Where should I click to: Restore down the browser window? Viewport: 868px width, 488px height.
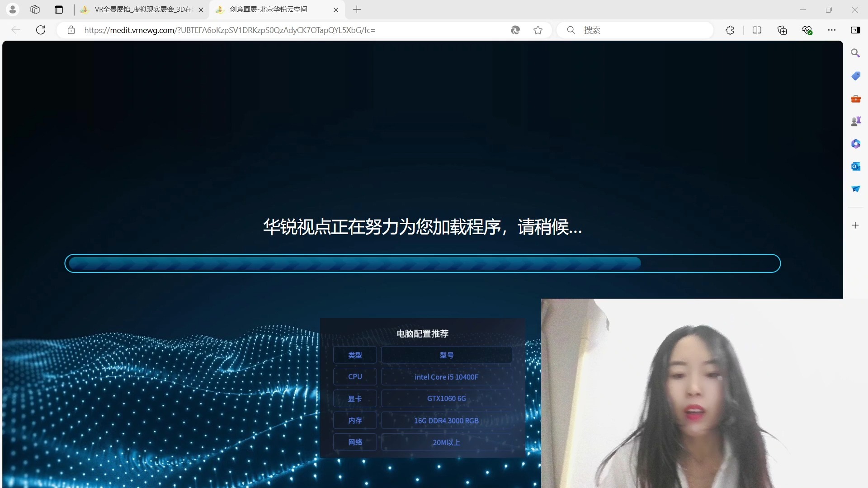click(x=829, y=9)
